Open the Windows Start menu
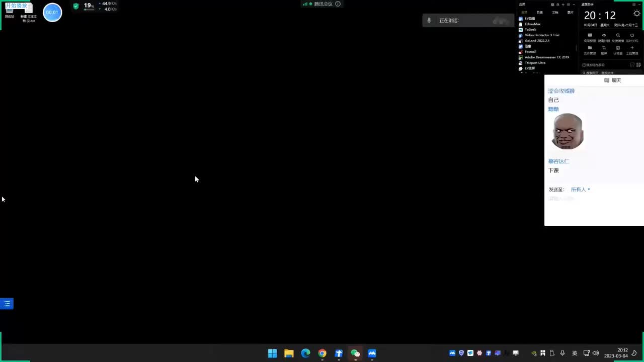Screen dimensions: 644x362 (272, 353)
